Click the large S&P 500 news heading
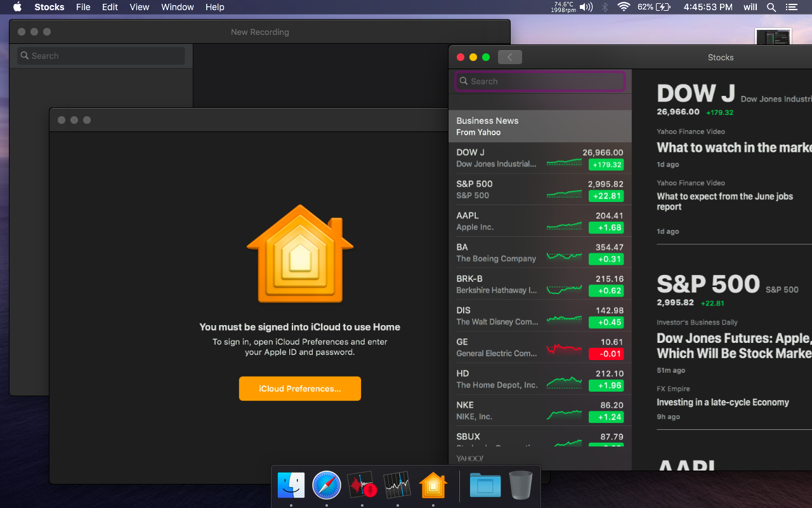 point(708,284)
